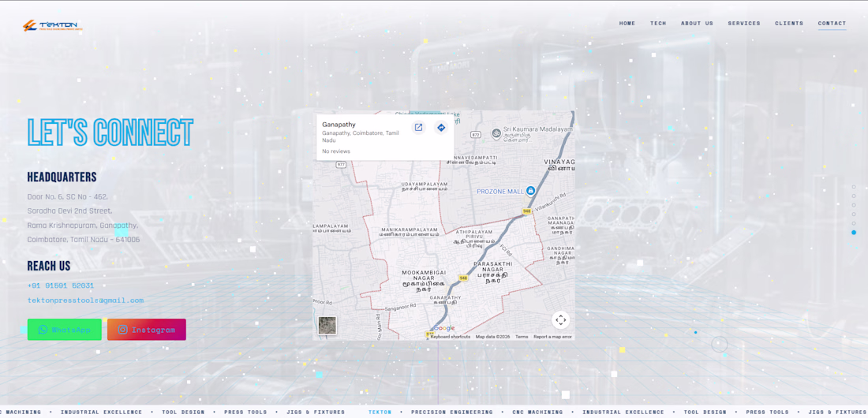Screen dimensions: 868x418
Task: Switch the map to satellite imagery thumbnail
Action: (x=327, y=325)
